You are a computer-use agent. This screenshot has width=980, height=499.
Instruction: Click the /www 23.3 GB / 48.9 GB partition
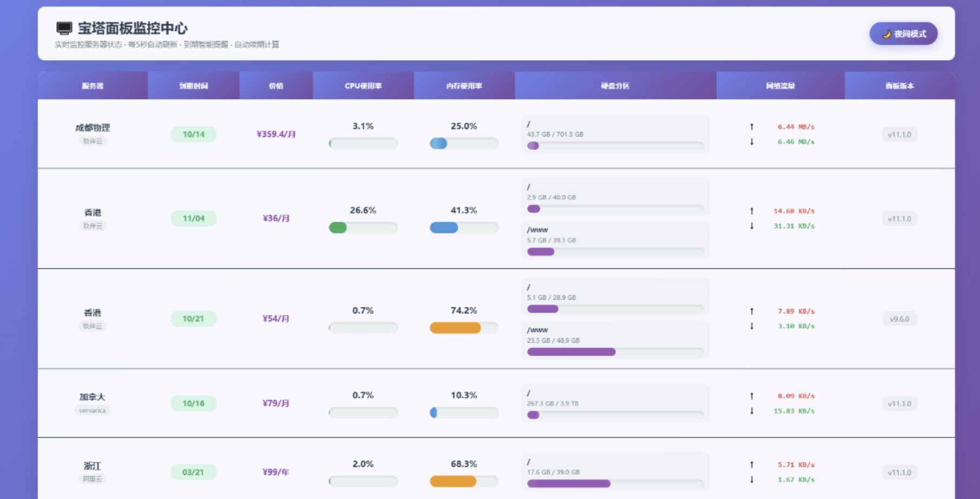coord(615,340)
